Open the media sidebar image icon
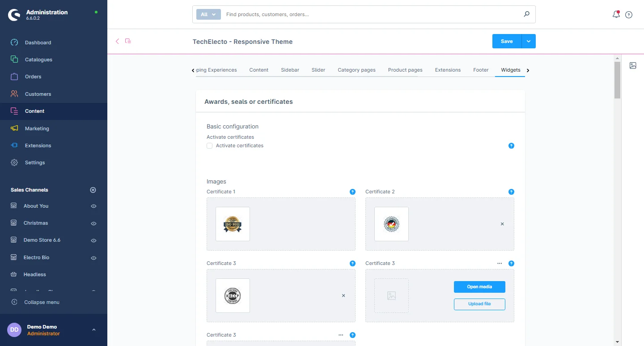The width and height of the screenshot is (644, 346). click(x=633, y=65)
